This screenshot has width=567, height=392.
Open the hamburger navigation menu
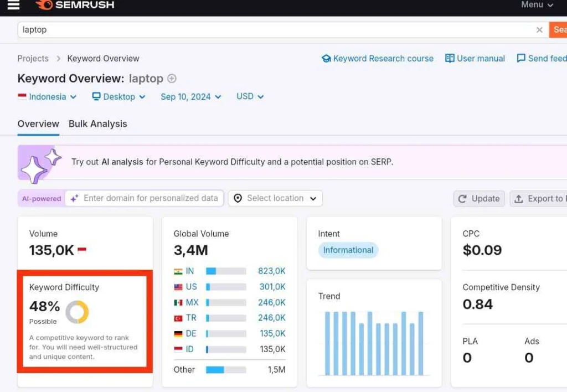click(13, 4)
